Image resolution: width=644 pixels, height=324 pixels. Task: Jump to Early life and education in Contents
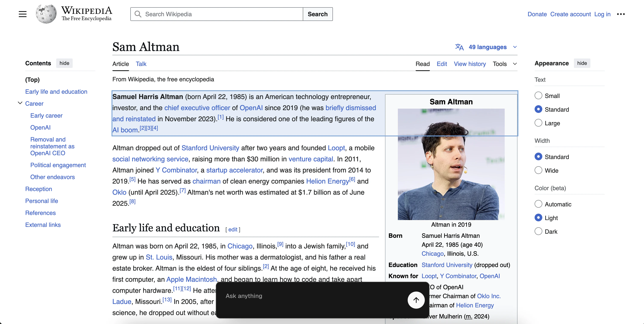[x=56, y=92]
